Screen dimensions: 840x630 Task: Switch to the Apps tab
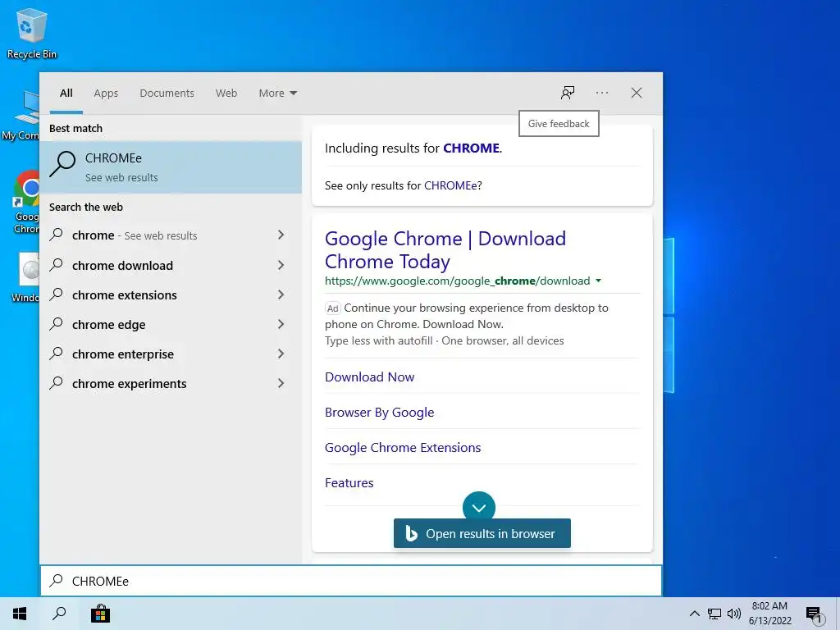point(106,94)
